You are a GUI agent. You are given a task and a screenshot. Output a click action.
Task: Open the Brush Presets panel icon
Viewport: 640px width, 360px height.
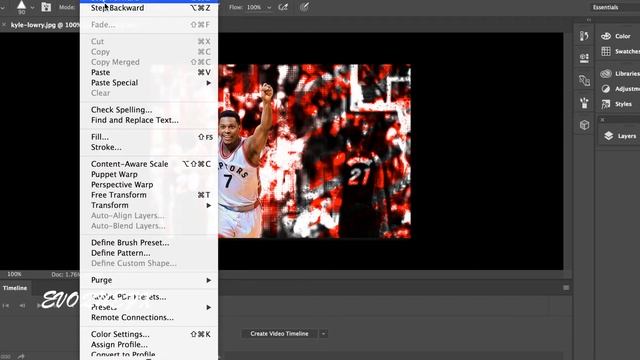pyautogui.click(x=584, y=103)
